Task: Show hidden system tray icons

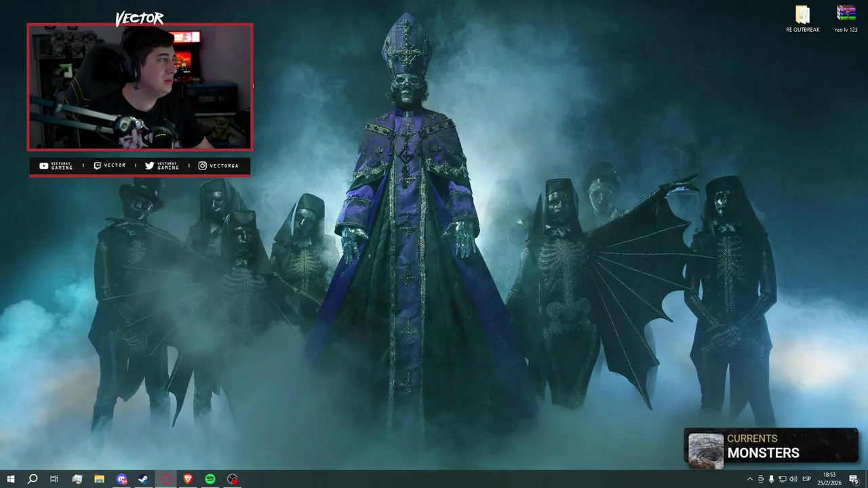Action: [749, 479]
